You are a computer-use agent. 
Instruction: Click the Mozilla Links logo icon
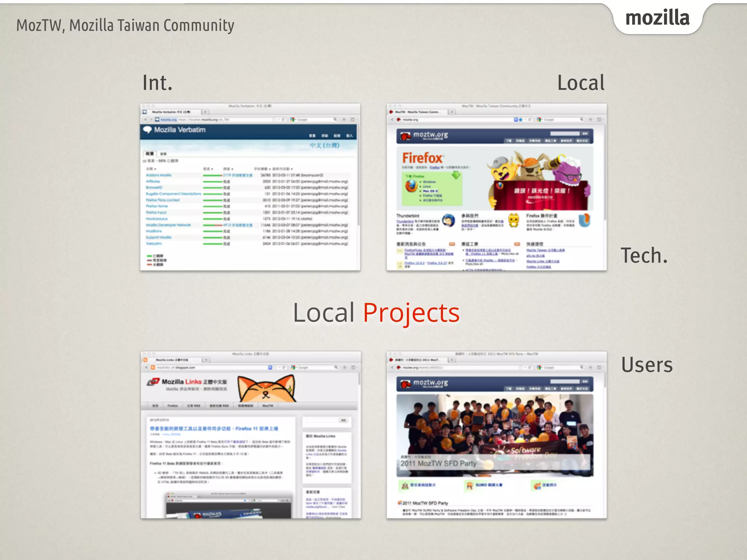pos(153,382)
